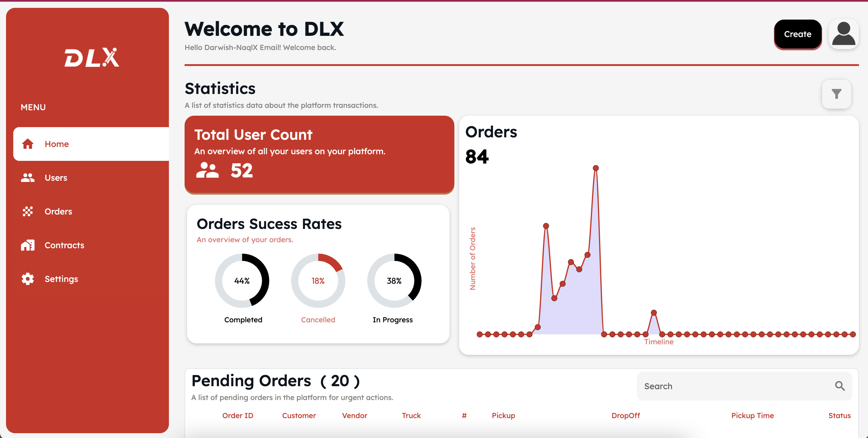Open the Orders icon in the sidebar
The image size is (868, 438).
(x=28, y=211)
